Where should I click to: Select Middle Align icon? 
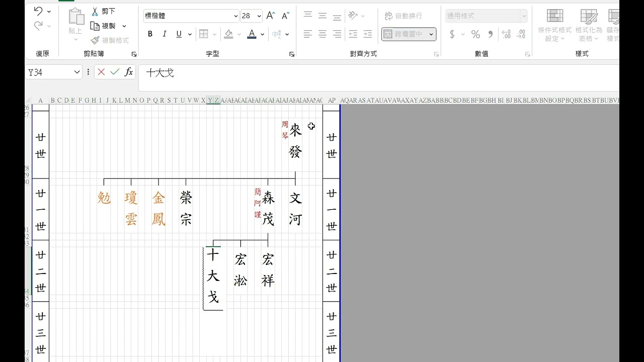click(x=323, y=16)
